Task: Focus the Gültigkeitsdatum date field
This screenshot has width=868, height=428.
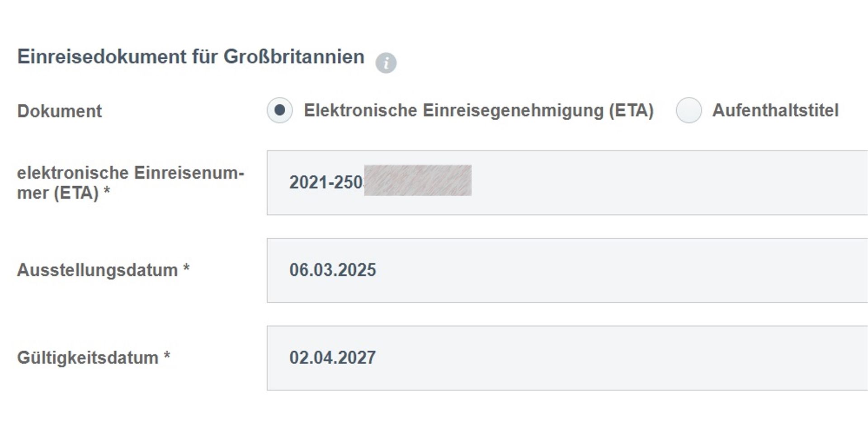Action: 567,358
